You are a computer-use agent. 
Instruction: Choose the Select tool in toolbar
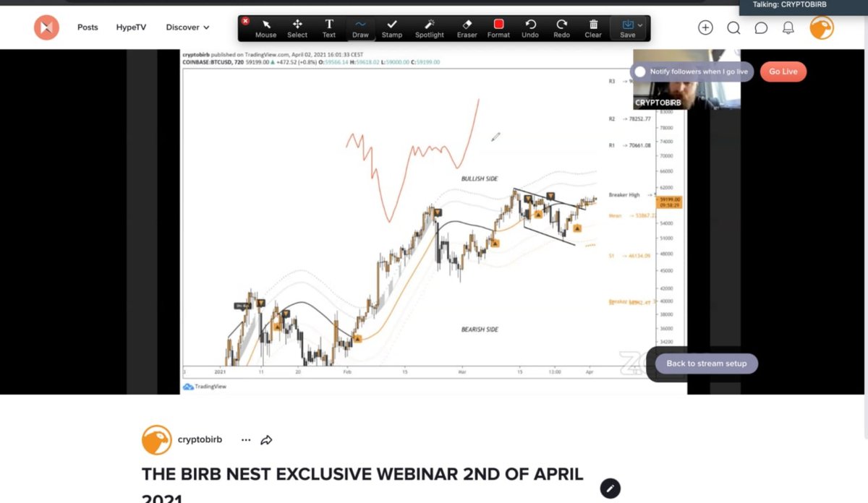coord(297,29)
